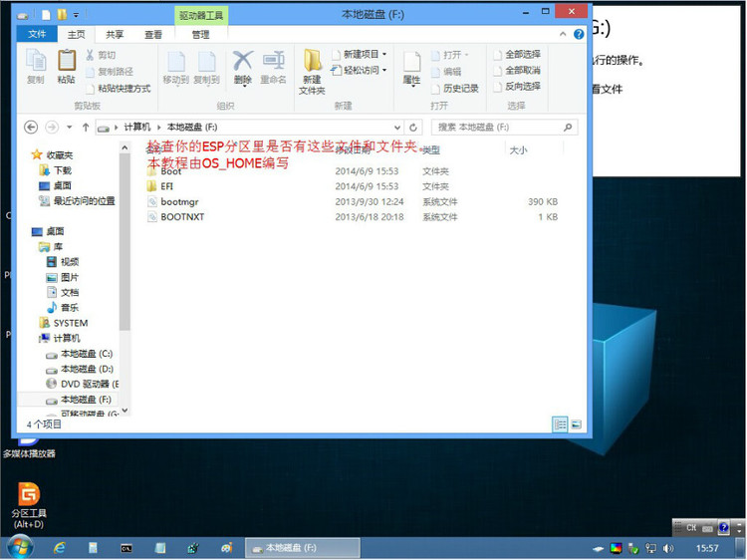
Task: Select the Boot folder
Action: click(x=171, y=171)
